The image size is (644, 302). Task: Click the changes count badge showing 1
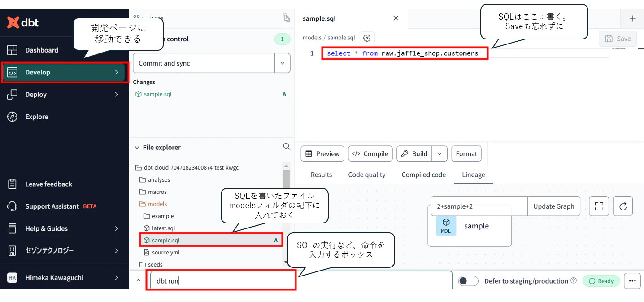pyautogui.click(x=282, y=39)
